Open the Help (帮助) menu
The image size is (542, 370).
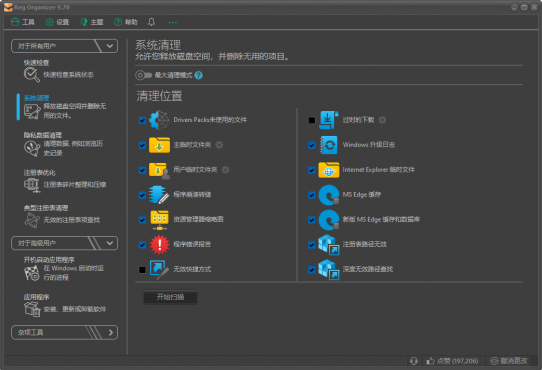click(x=126, y=22)
